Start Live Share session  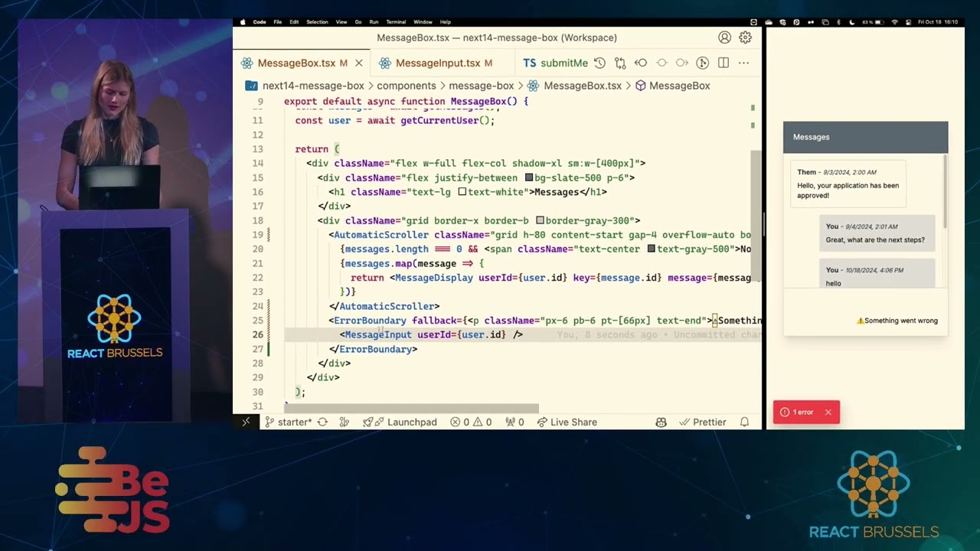pyautogui.click(x=567, y=422)
